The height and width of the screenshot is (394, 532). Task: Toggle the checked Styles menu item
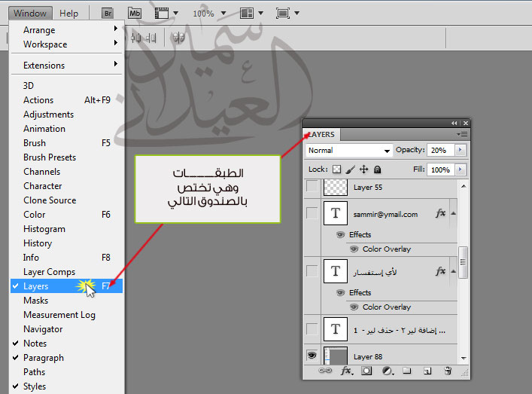click(x=66, y=386)
